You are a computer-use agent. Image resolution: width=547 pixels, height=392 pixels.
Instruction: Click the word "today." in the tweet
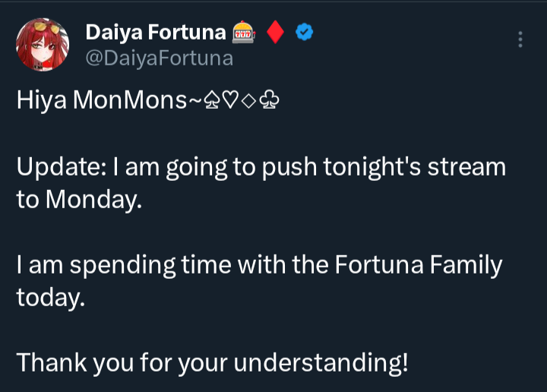pos(50,297)
